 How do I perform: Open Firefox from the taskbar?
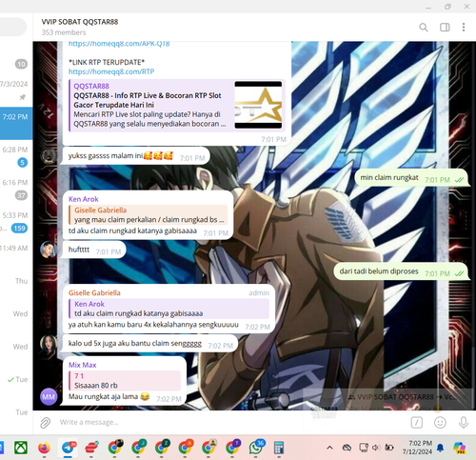click(x=44, y=448)
